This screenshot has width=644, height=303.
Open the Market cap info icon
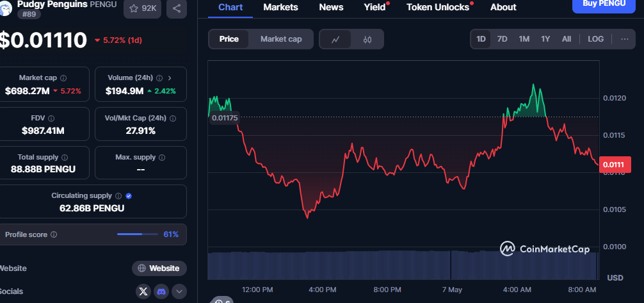[x=63, y=78]
